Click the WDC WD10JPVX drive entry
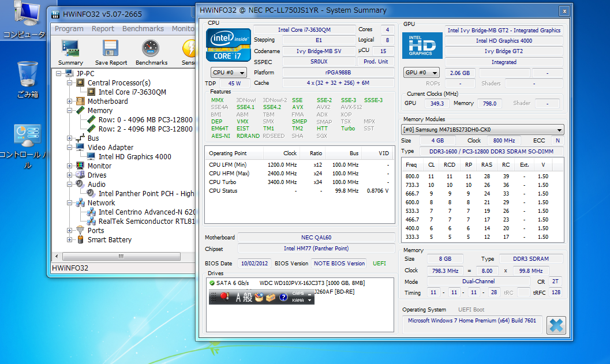The image size is (610, 364). point(312,283)
